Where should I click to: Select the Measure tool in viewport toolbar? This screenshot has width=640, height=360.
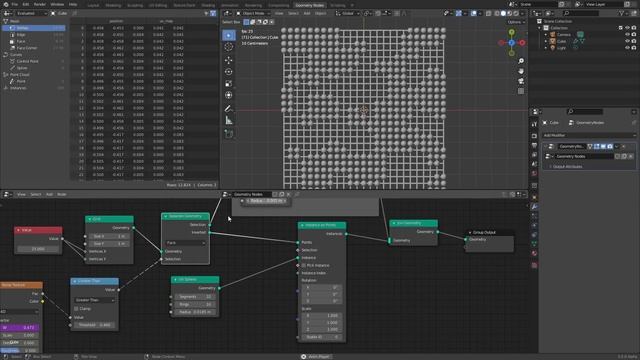point(229,120)
